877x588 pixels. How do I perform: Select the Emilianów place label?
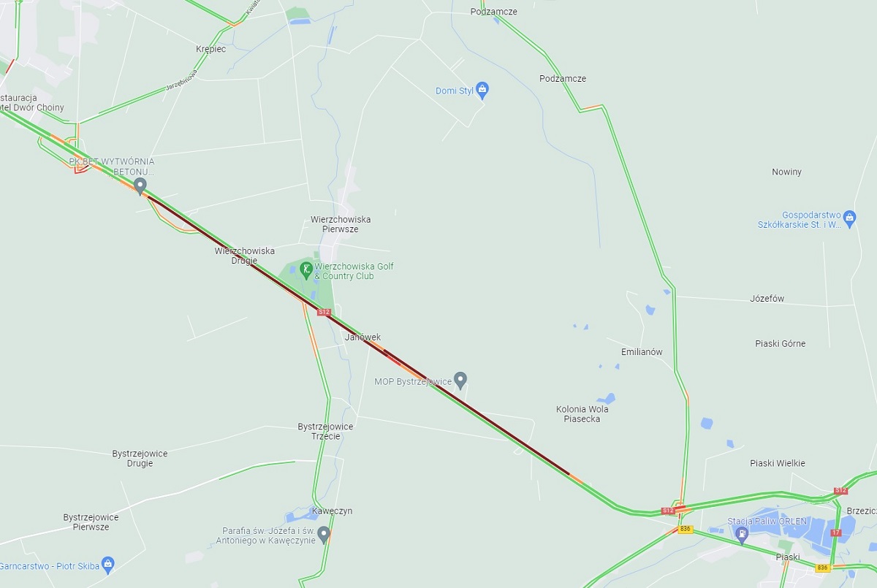pyautogui.click(x=642, y=352)
